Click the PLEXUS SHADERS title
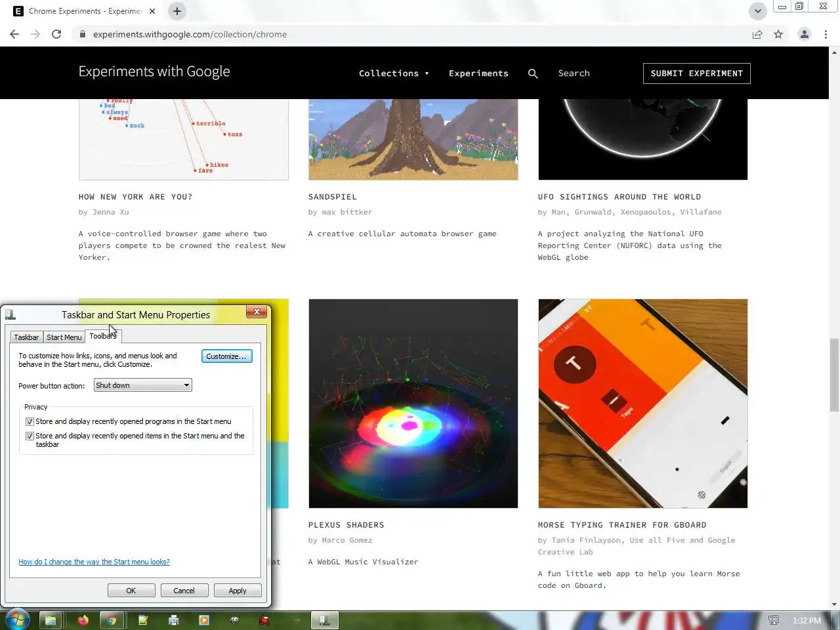Image resolution: width=840 pixels, height=630 pixels. click(x=346, y=525)
